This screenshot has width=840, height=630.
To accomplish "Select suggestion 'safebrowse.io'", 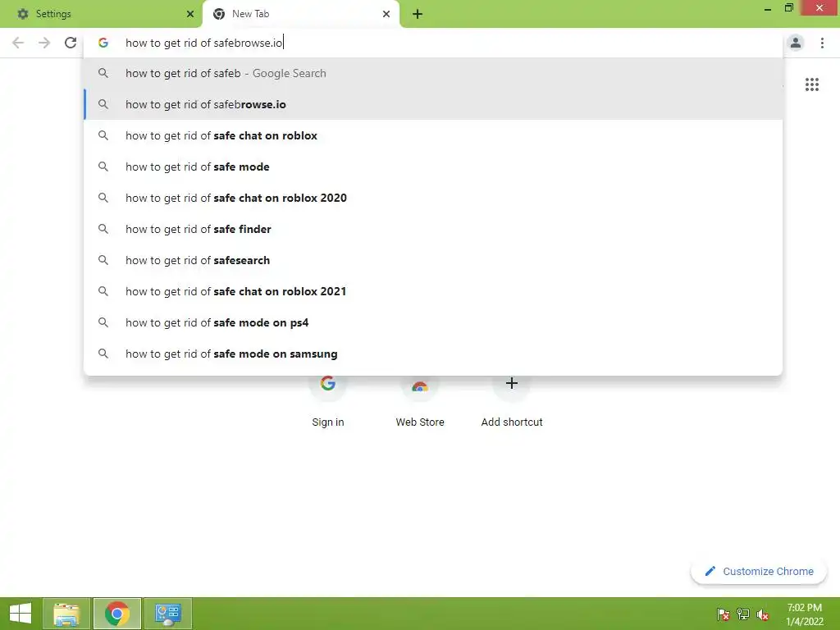I will (433, 104).
